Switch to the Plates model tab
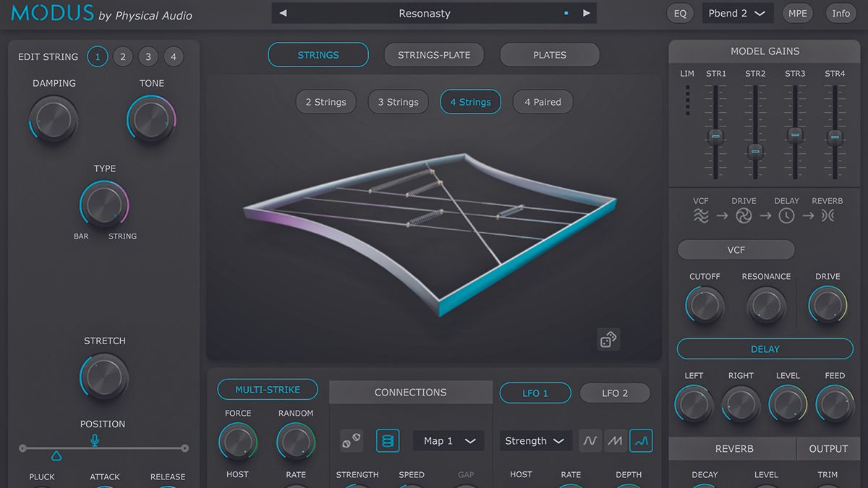This screenshot has height=488, width=868. pos(550,55)
